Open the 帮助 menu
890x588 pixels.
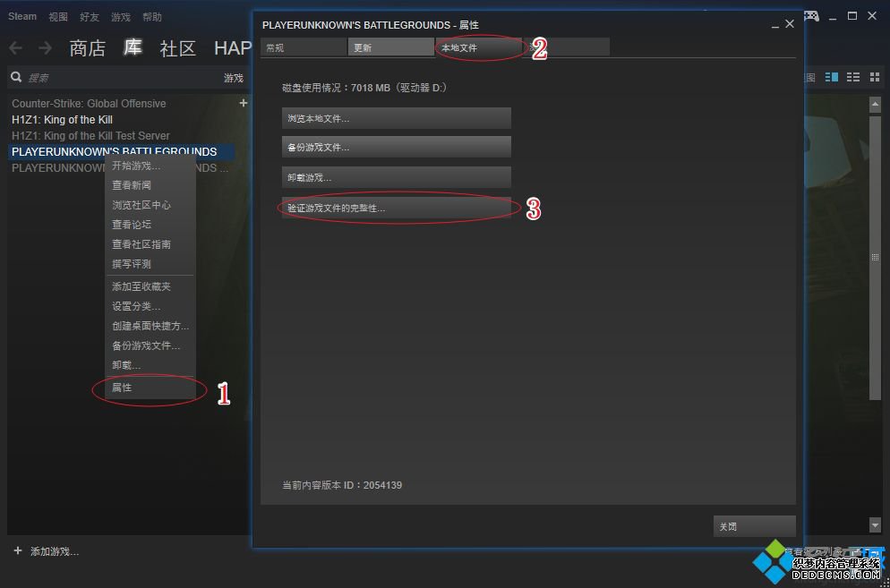point(152,17)
